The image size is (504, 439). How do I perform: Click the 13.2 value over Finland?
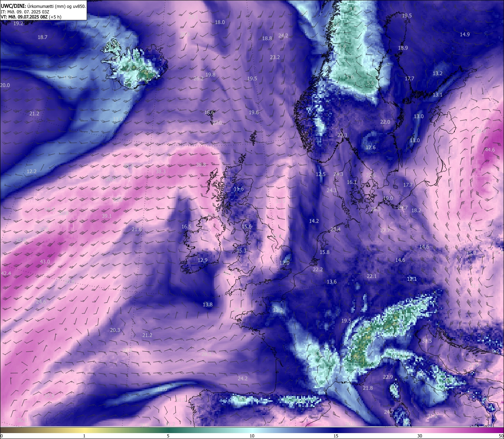(437, 74)
